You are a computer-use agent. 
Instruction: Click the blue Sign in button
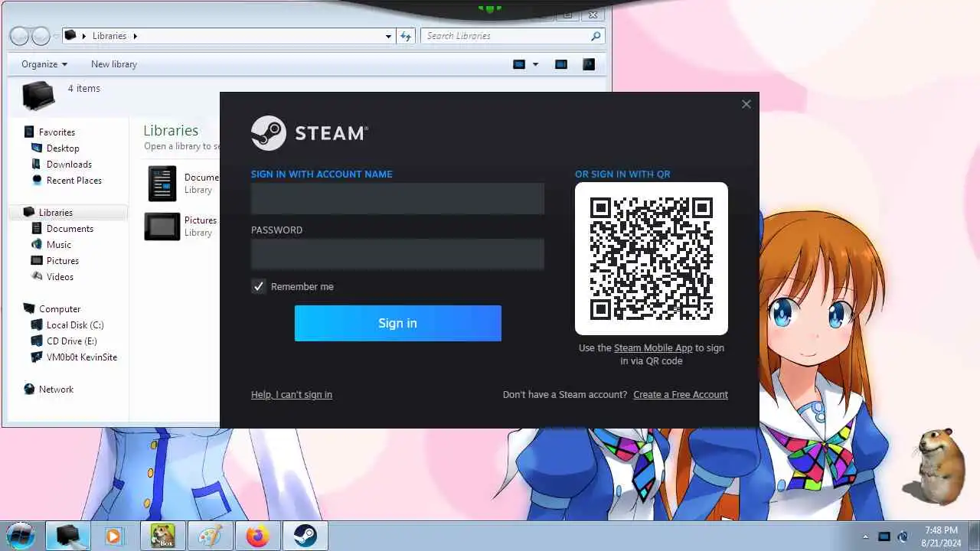click(397, 323)
